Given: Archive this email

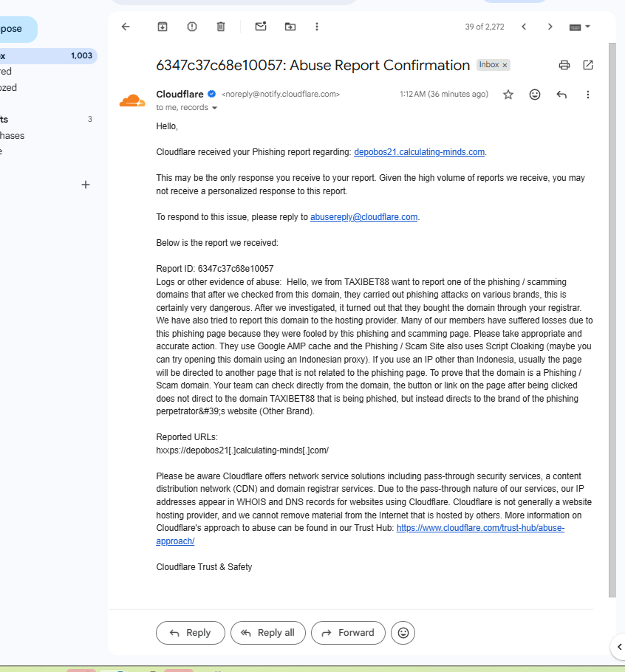Looking at the screenshot, I should pyautogui.click(x=163, y=27).
